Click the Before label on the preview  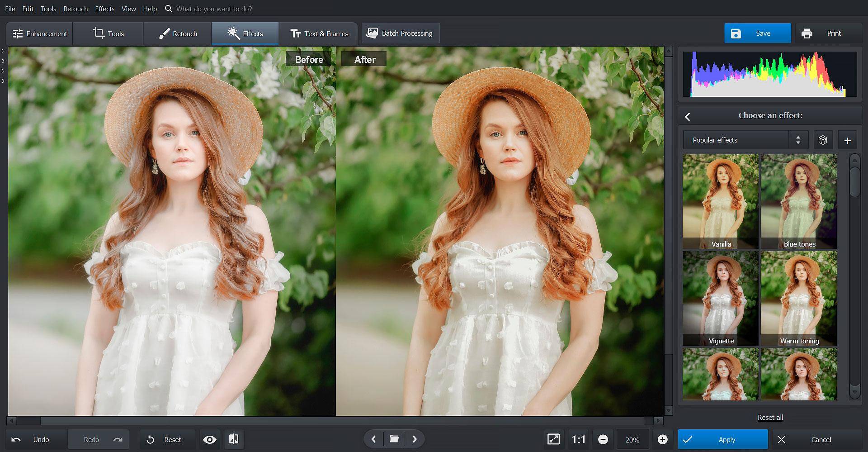point(309,59)
